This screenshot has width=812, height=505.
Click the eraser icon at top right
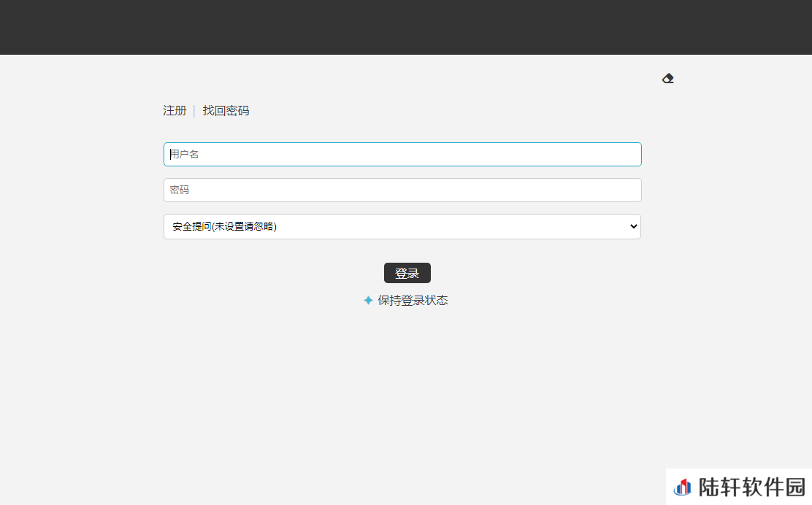click(x=667, y=79)
